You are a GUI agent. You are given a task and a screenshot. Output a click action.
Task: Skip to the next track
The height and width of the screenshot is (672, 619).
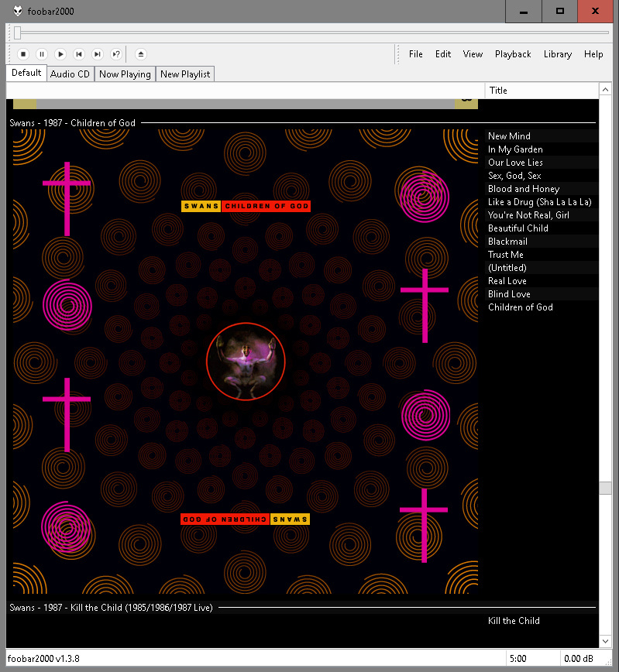98,54
